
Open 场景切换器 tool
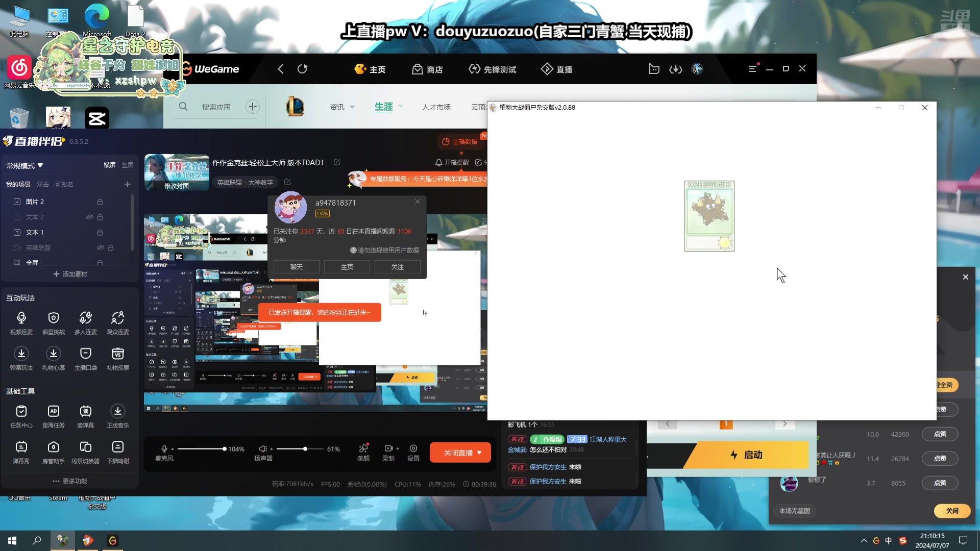pos(85,452)
